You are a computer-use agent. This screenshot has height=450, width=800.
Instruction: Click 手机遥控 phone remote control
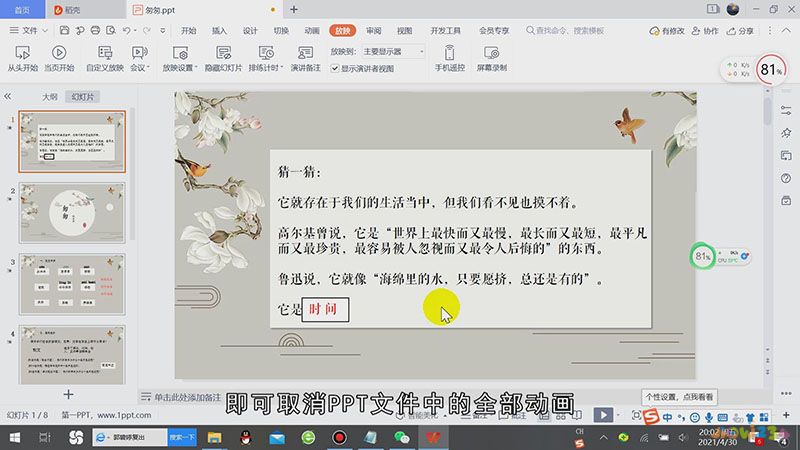[449, 58]
